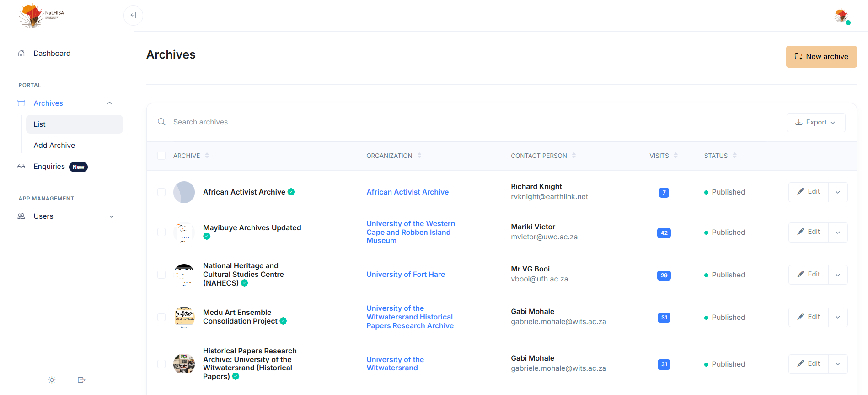This screenshot has width=868, height=395.
Task: Open the African Activist Archive organization link
Action: tap(407, 192)
